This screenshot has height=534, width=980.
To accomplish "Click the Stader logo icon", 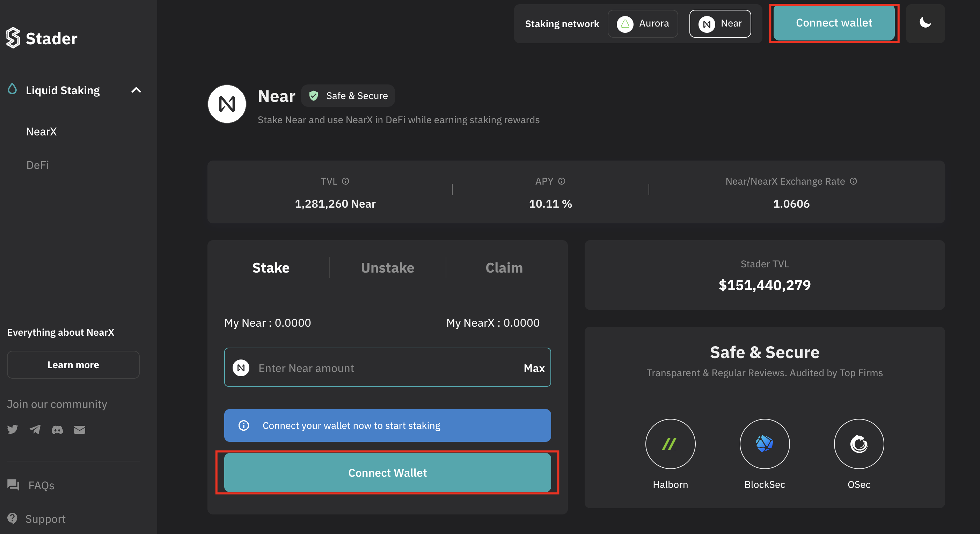I will coord(13,38).
